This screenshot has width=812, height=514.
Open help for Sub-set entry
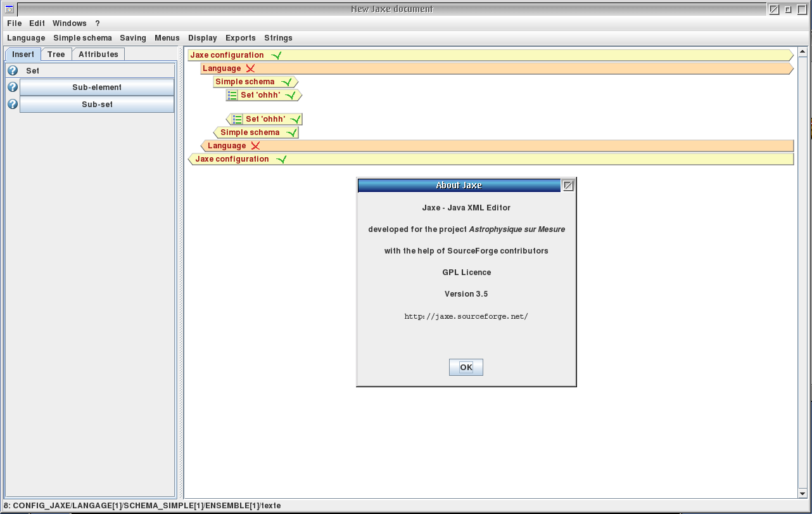(13, 104)
